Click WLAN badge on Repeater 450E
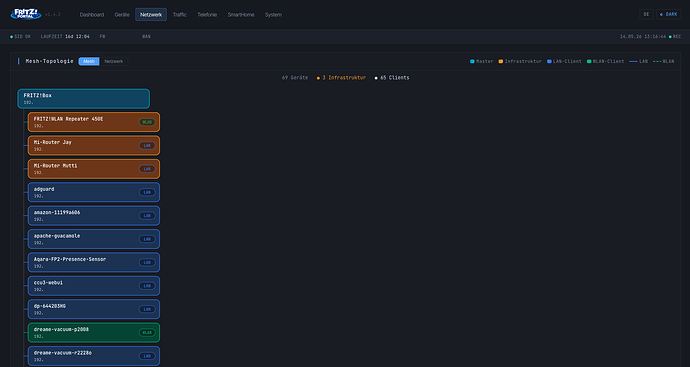 (x=147, y=122)
